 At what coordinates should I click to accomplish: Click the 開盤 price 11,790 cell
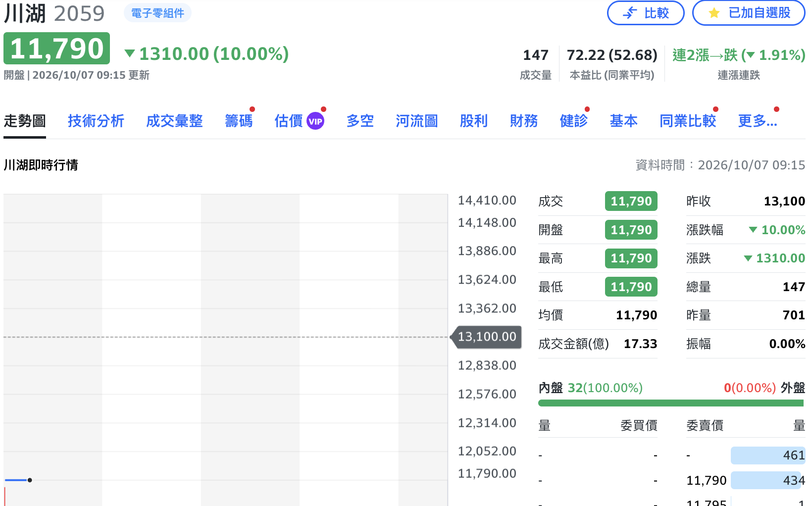(631, 230)
